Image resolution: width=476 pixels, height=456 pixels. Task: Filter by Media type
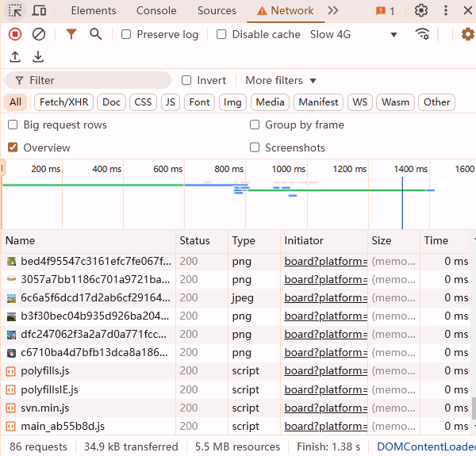[271, 102]
